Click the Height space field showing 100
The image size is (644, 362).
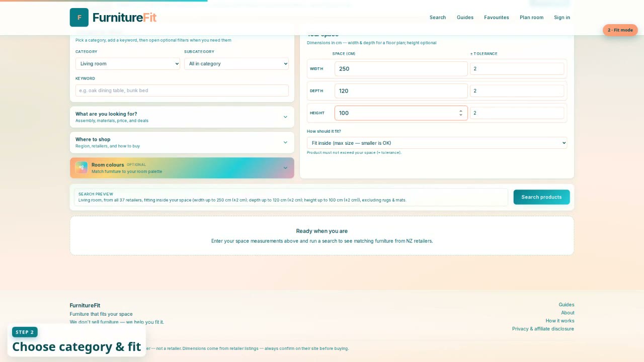(401, 113)
